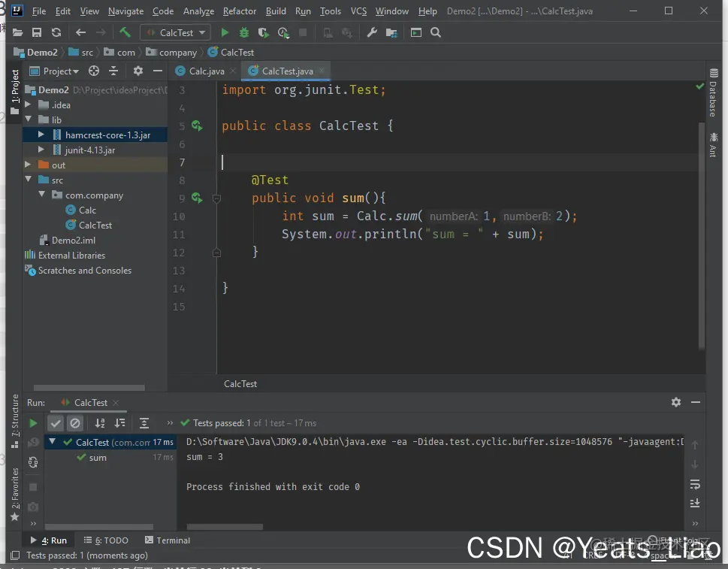
Task: Toggle Show Ignored tests button
Action: point(74,423)
